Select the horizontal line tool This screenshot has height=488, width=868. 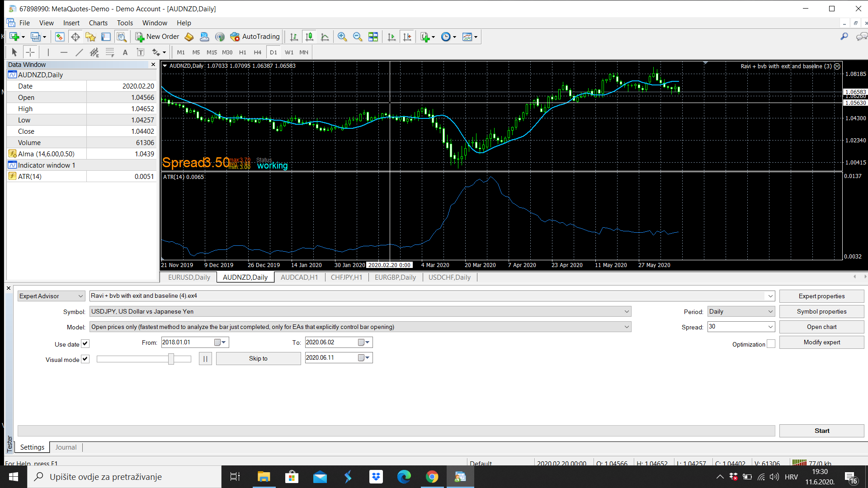[x=64, y=52]
